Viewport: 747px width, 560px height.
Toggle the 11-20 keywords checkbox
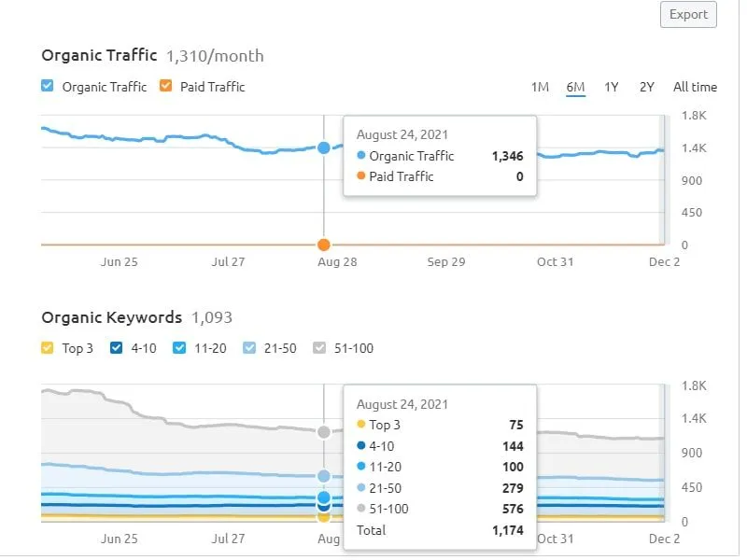click(179, 347)
